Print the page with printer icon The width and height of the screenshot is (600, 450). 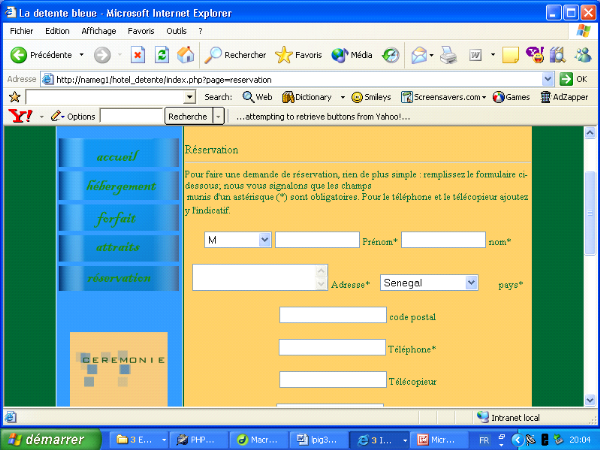coord(448,55)
